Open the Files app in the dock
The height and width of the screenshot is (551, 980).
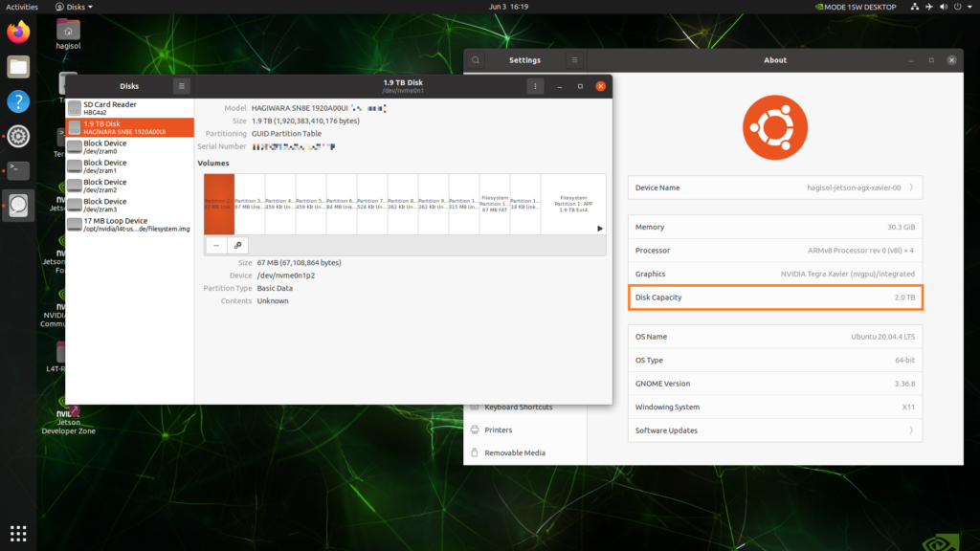pos(18,67)
